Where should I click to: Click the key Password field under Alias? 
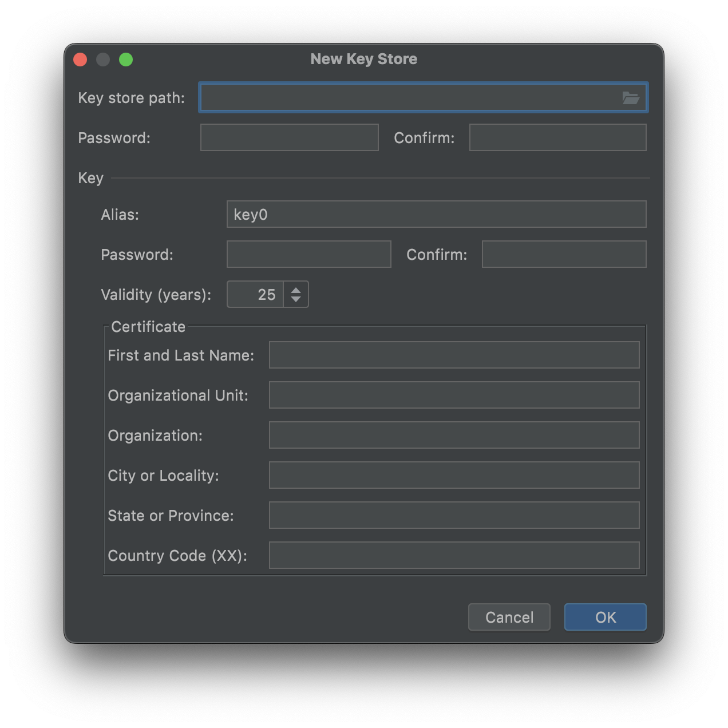309,254
